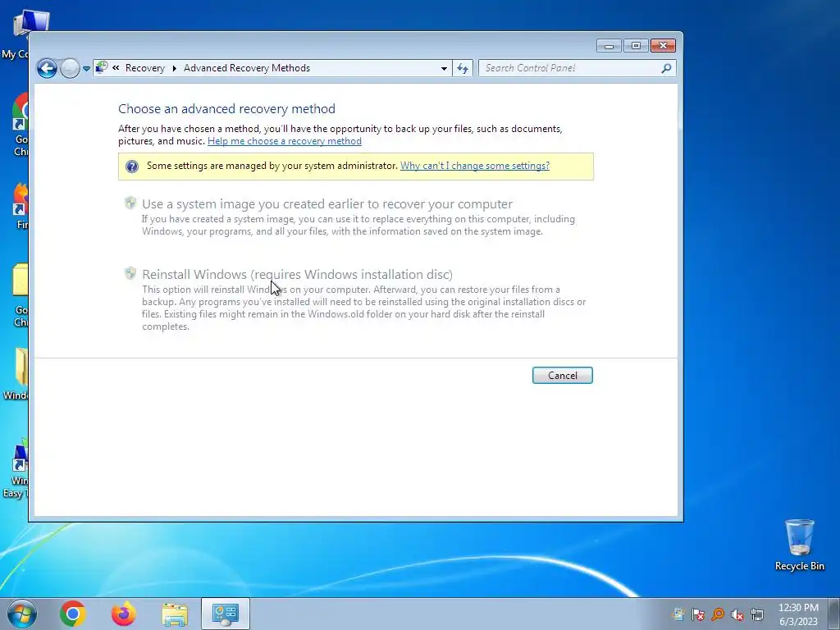Go back with the blue Back arrow
The image size is (840, 630).
47,69
